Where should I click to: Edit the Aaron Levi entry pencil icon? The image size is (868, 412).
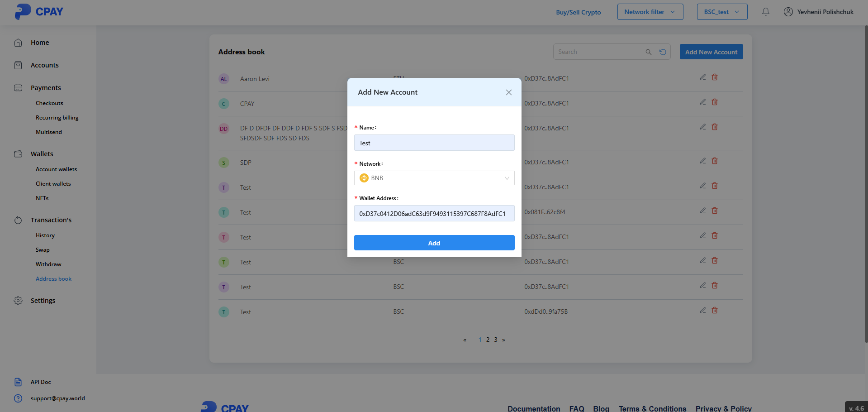(702, 77)
